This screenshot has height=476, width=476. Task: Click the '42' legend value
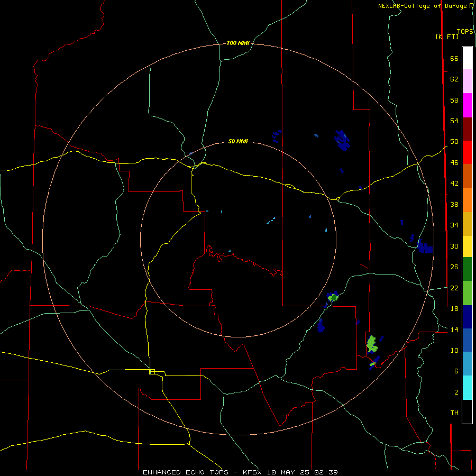(x=454, y=184)
